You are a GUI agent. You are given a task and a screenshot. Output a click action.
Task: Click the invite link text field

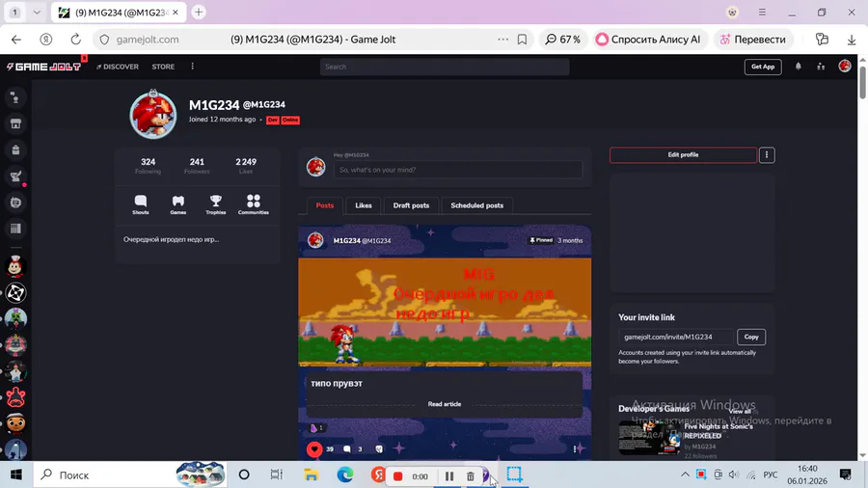click(x=676, y=337)
